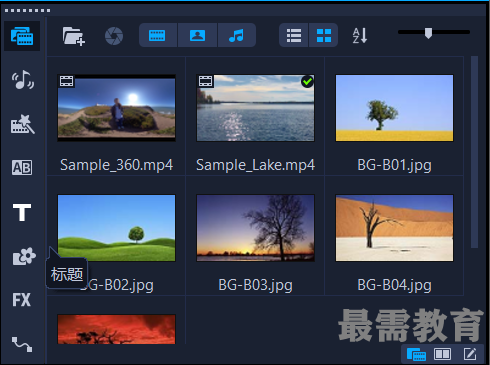Click the Sample_360.mp4 file name
This screenshot has height=365, width=490.
click(116, 165)
